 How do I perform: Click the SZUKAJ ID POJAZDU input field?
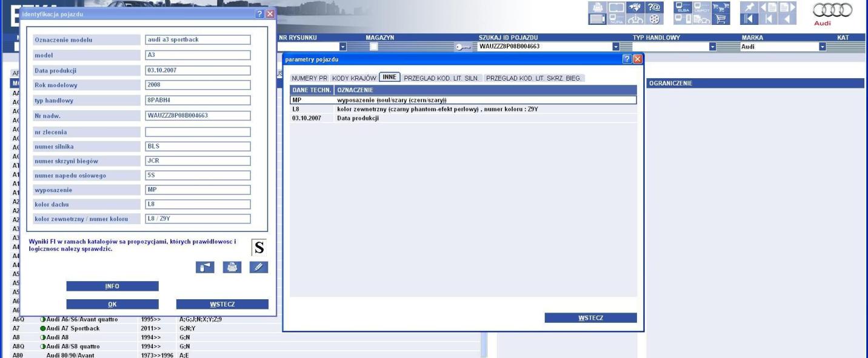545,47
